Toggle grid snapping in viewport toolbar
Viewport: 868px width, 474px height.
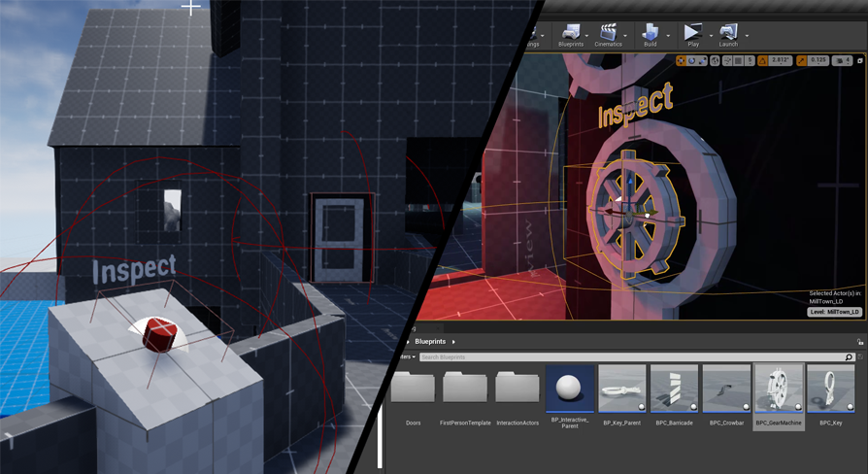[738, 61]
